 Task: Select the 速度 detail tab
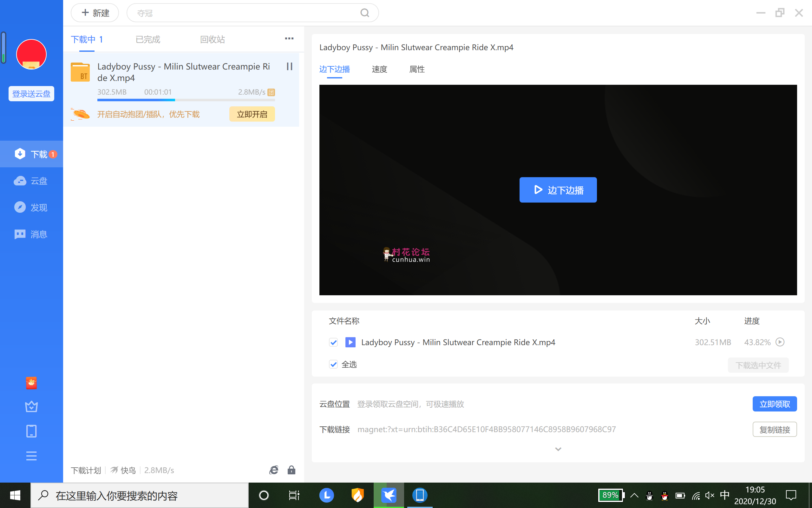pyautogui.click(x=379, y=69)
